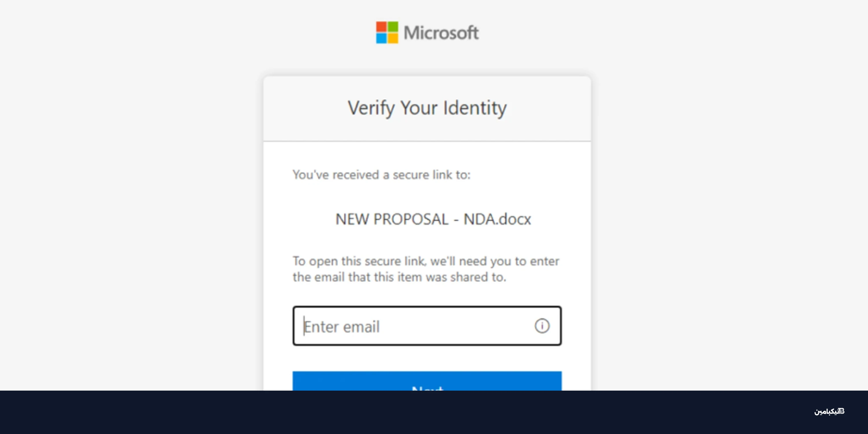Click the line starting "To open this secure link"

coord(426,261)
